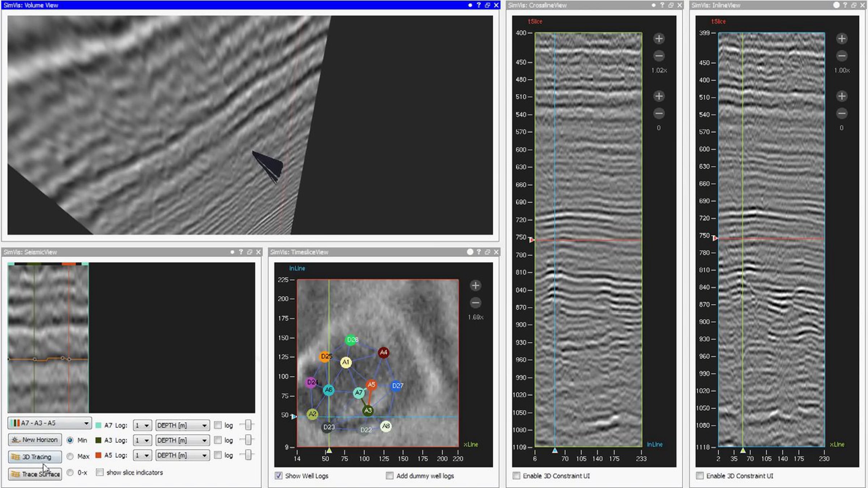The width and height of the screenshot is (868, 488).
Task: Zoom in the TimesliceView map
Action: [476, 286]
